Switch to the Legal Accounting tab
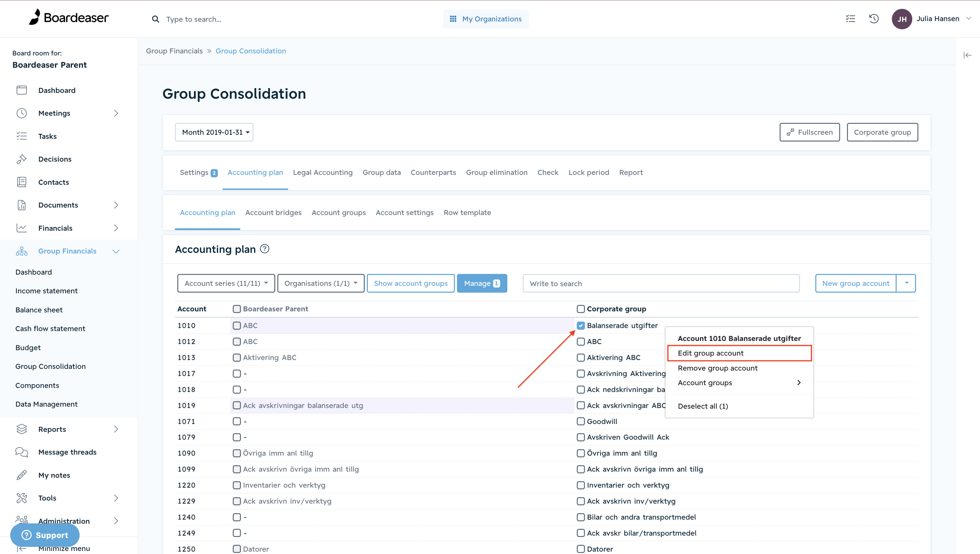 pos(323,173)
